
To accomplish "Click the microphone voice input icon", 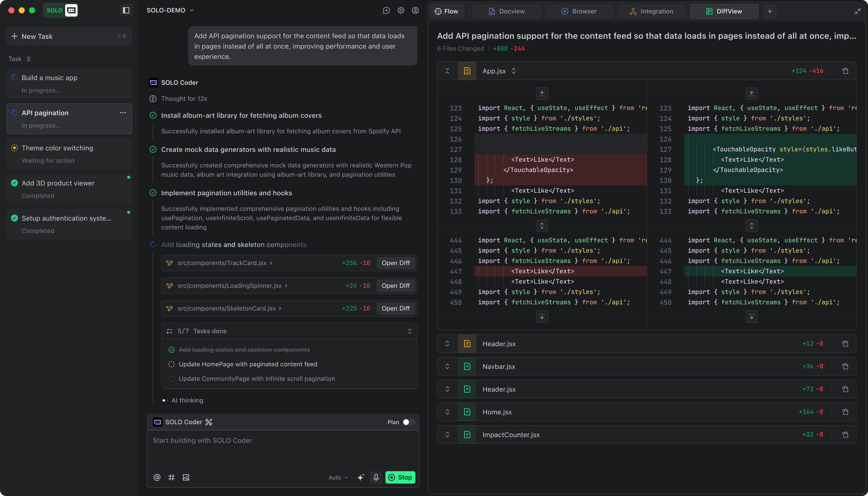I will (376, 477).
